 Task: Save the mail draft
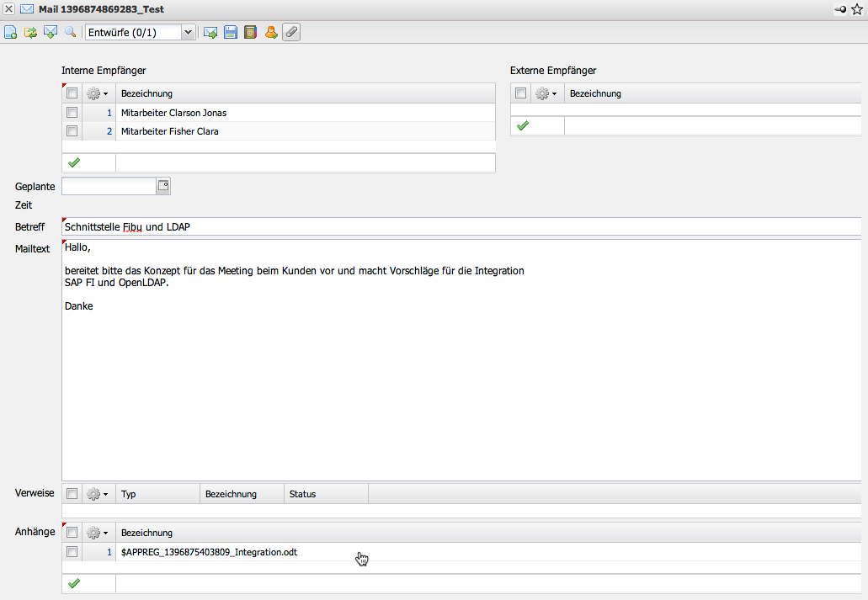pyautogui.click(x=230, y=32)
